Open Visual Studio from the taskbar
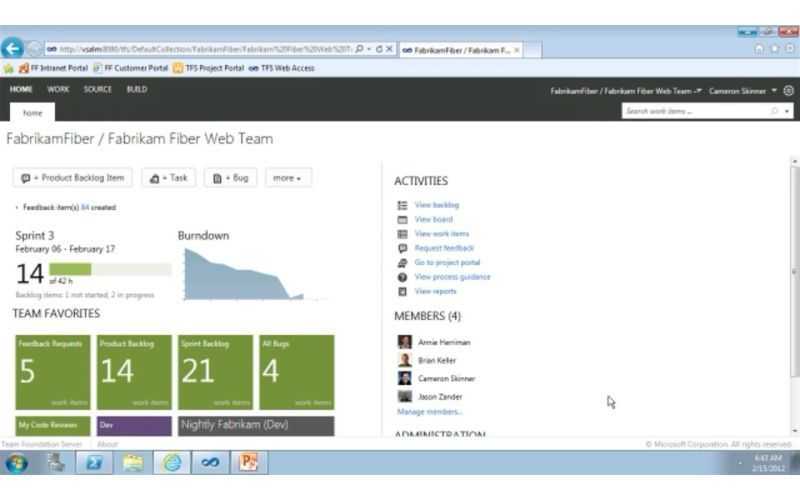 click(210, 463)
